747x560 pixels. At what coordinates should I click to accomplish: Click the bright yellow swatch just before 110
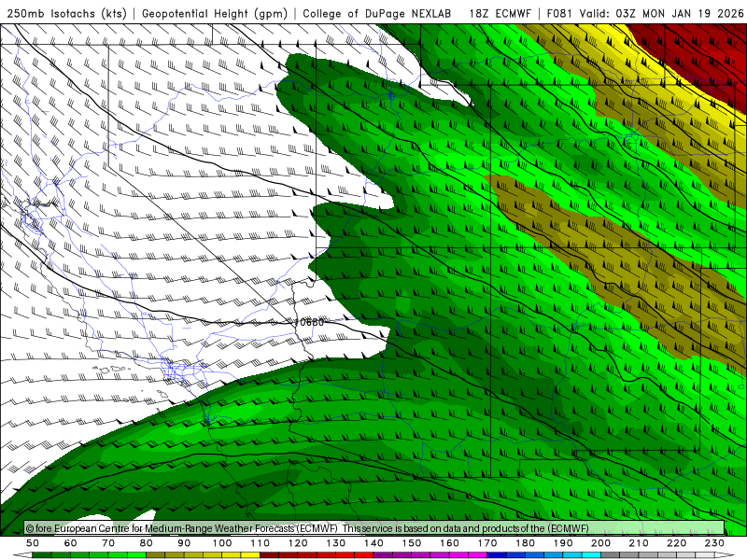point(250,555)
